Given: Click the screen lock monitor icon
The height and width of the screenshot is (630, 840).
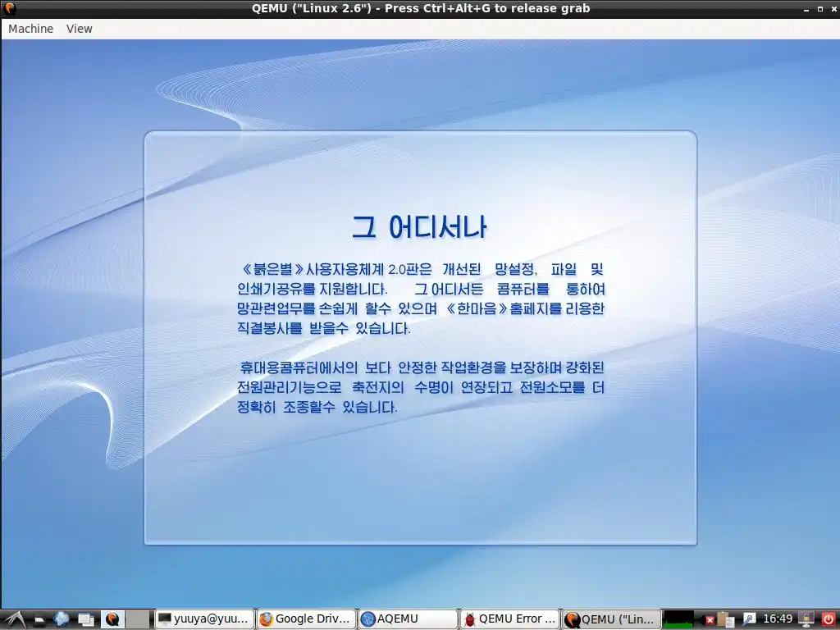Looking at the screenshot, I should point(806,620).
